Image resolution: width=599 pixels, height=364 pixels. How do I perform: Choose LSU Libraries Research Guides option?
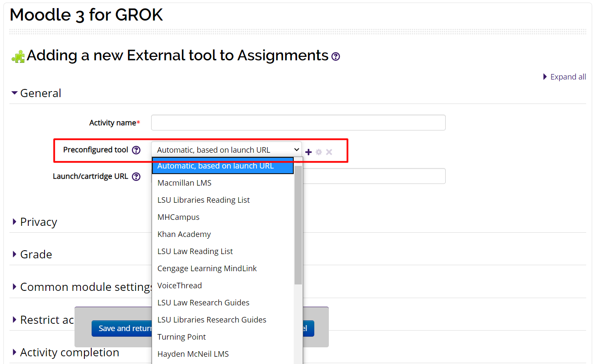(x=223, y=320)
